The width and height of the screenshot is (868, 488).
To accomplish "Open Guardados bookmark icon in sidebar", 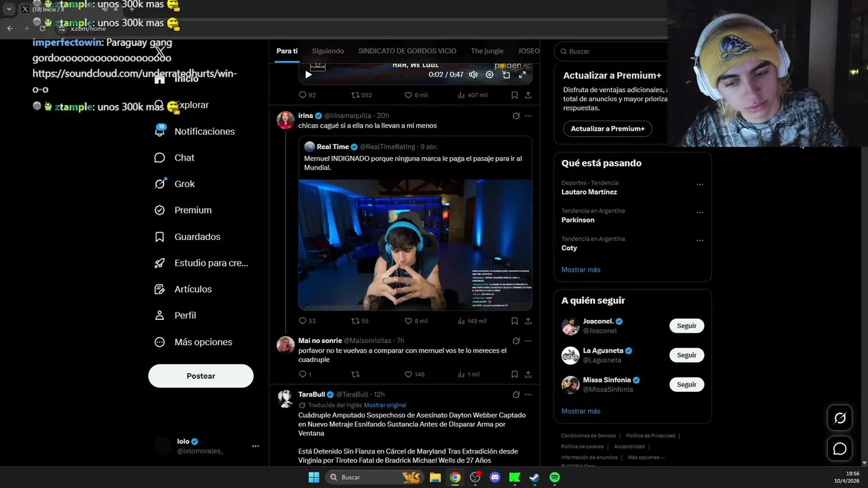I will [160, 237].
